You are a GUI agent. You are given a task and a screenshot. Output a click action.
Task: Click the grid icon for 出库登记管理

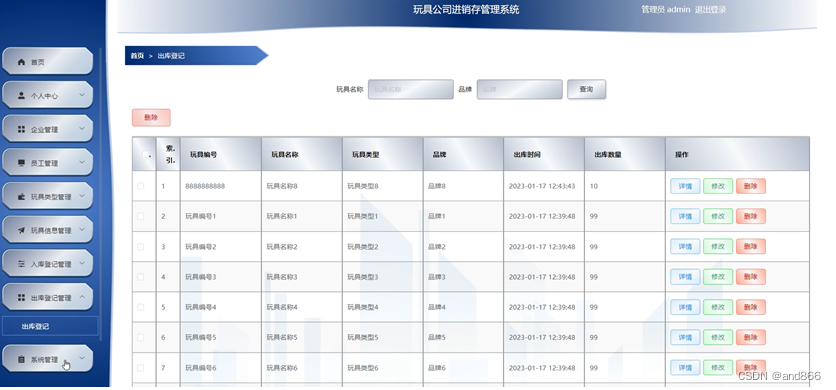[x=21, y=297]
